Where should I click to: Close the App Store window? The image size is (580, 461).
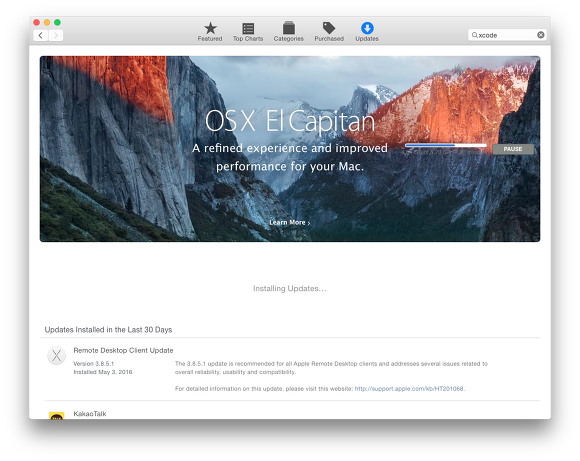point(36,22)
